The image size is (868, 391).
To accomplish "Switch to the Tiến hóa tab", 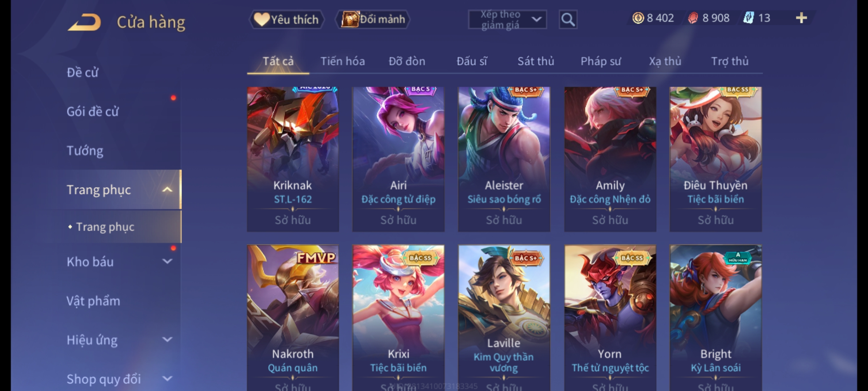I will pyautogui.click(x=342, y=61).
